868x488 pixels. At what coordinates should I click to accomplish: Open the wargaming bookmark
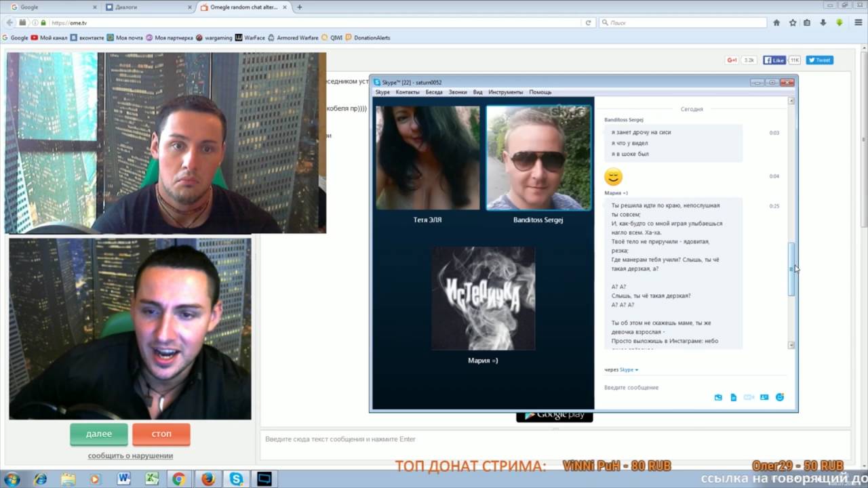click(x=214, y=38)
